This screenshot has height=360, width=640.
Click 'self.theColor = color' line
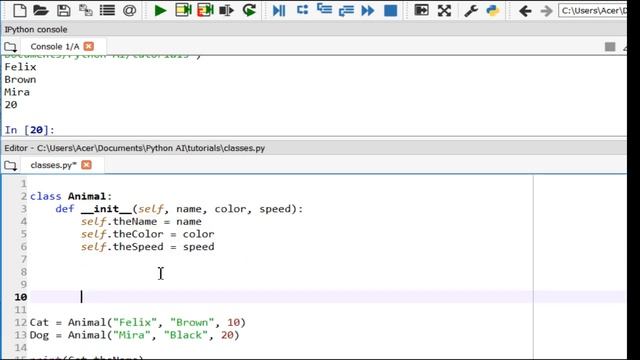147,234
